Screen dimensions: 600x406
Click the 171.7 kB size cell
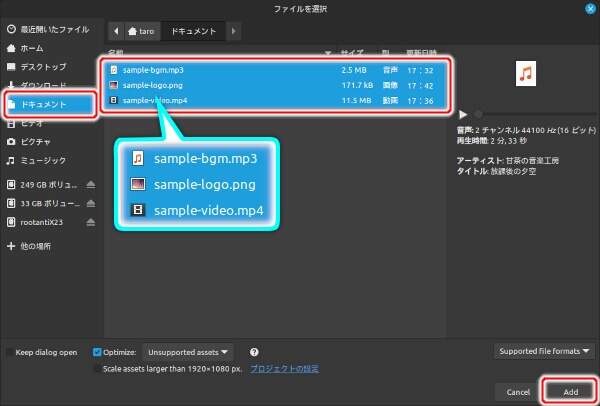[x=357, y=85]
